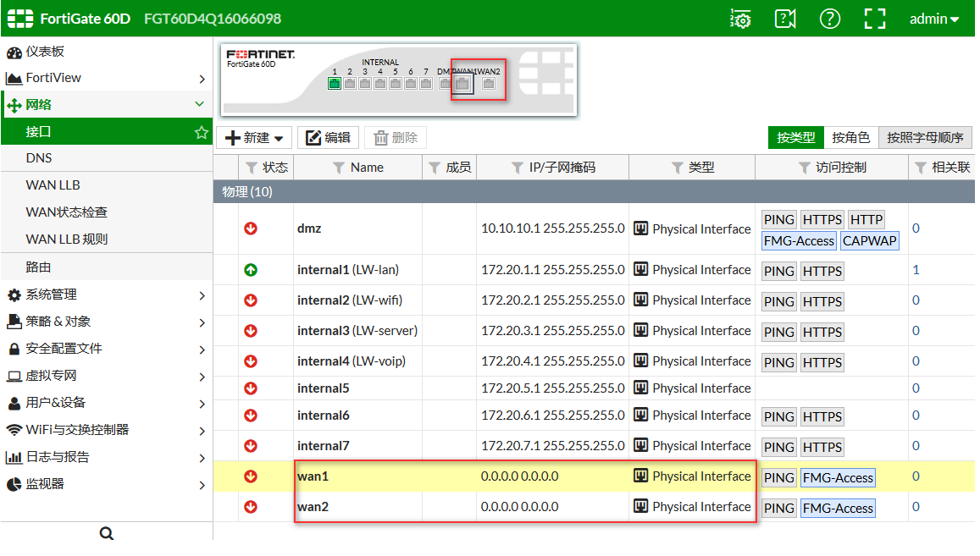Favorite the 接口 page with star
Viewport: 980px width, 556px height.
pos(202,132)
